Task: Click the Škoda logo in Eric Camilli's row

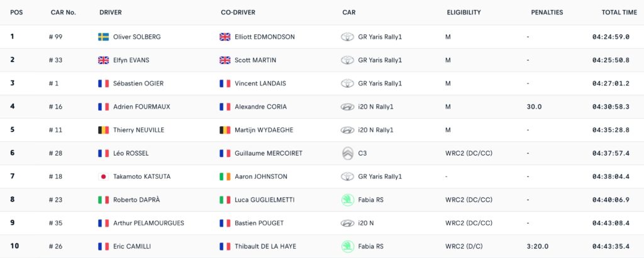Action: pos(347,246)
